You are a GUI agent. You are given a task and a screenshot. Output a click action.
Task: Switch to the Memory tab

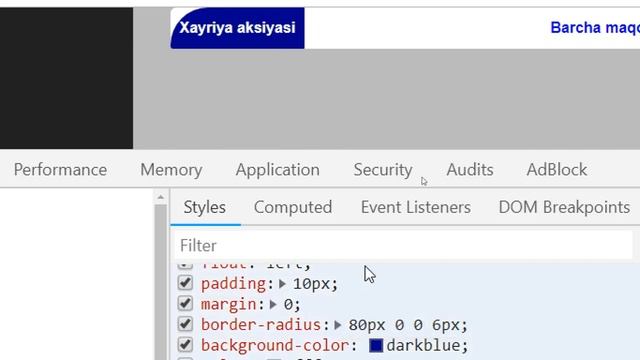point(171,170)
